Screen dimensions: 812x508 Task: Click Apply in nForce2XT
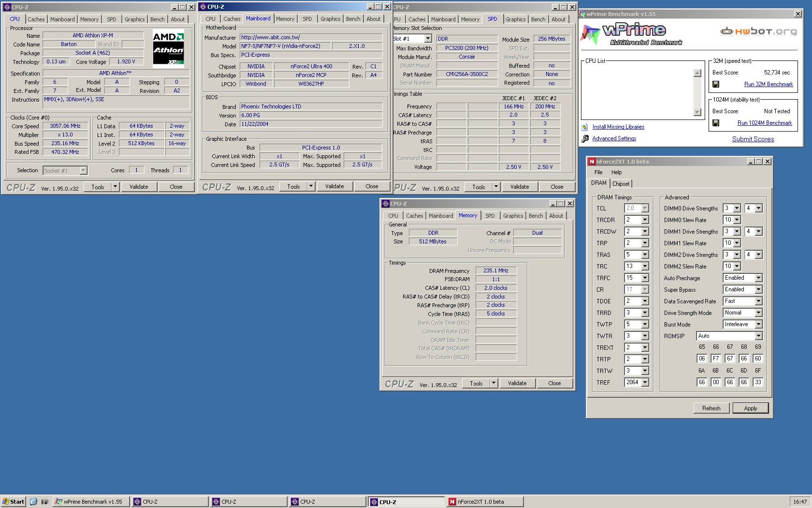point(750,408)
